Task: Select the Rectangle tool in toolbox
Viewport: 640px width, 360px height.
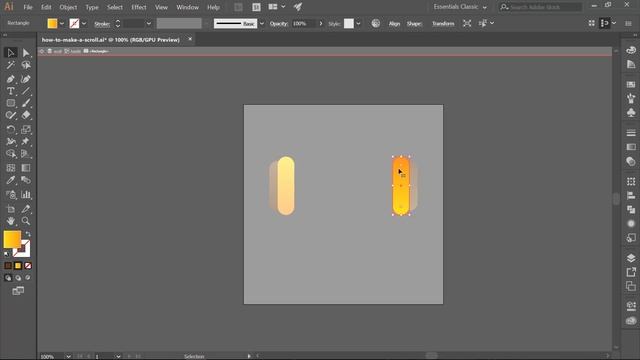Action: coord(11,103)
